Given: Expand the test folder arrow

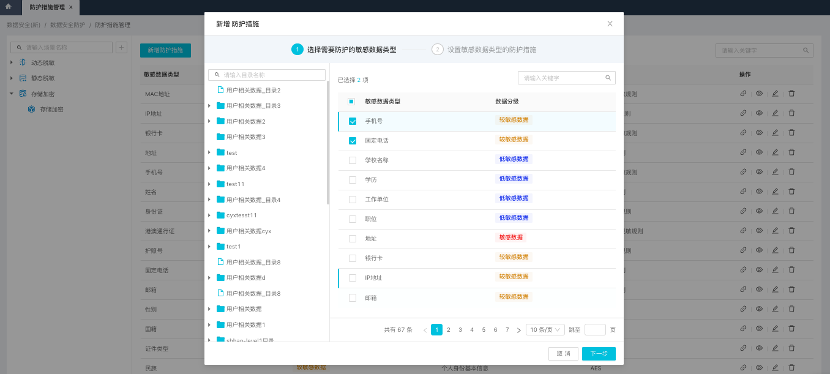Looking at the screenshot, I should coord(210,152).
